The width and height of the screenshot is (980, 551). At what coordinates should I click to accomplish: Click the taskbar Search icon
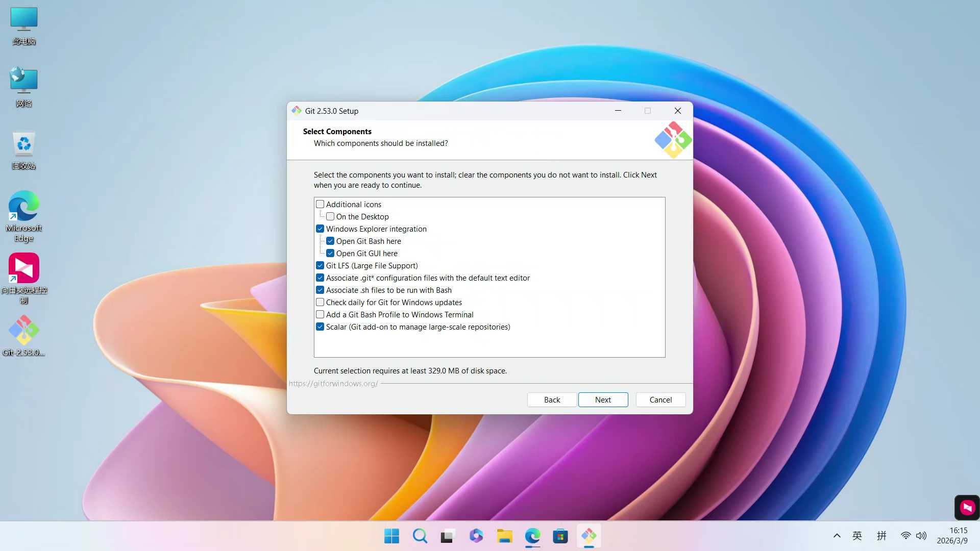420,536
